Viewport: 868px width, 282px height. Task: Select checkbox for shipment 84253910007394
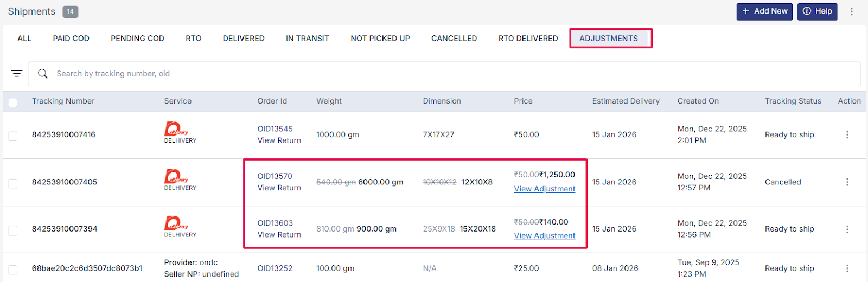(12, 230)
